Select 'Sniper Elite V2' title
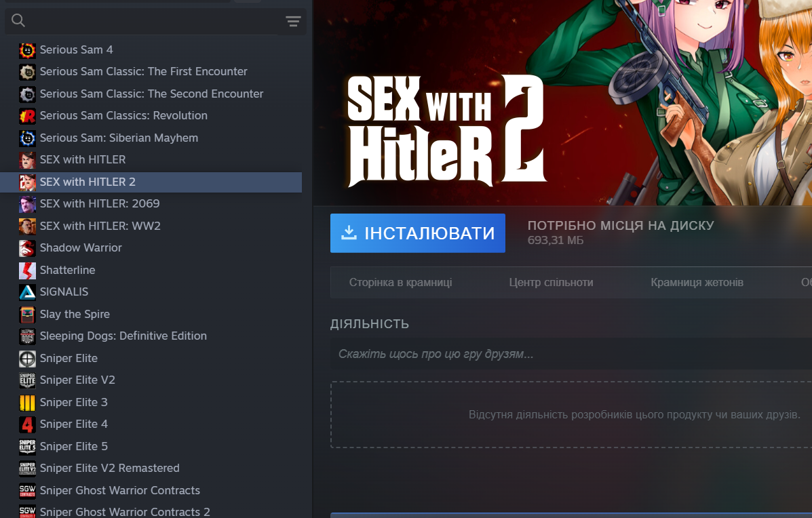 point(78,379)
